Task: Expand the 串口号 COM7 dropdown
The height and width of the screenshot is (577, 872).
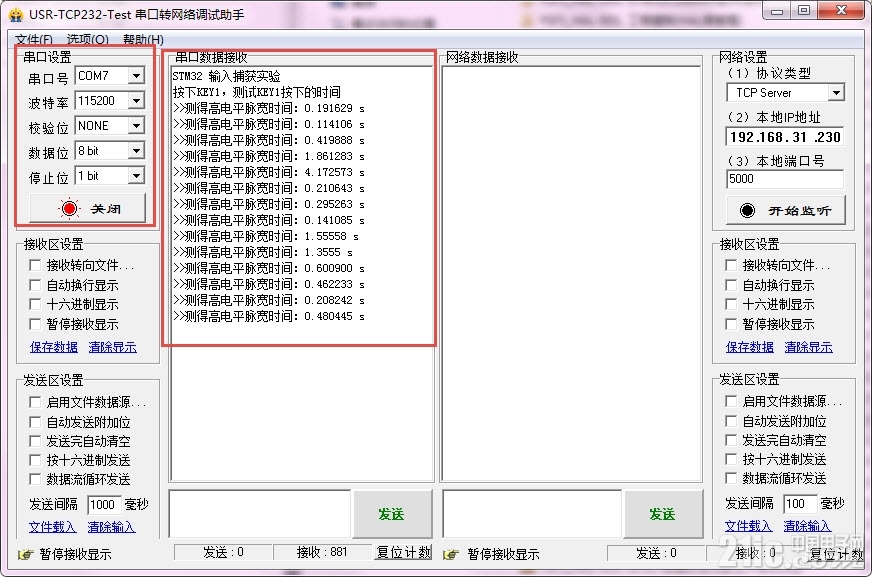Action: [136, 76]
